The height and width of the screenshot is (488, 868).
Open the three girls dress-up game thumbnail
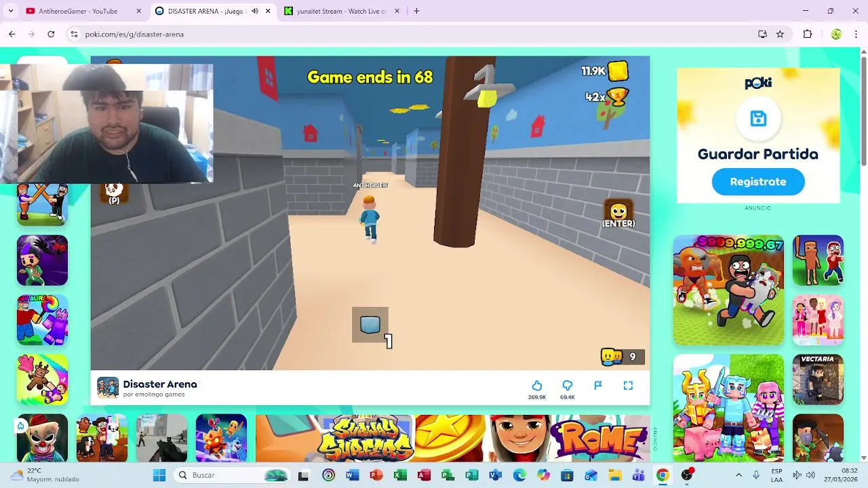tap(818, 320)
